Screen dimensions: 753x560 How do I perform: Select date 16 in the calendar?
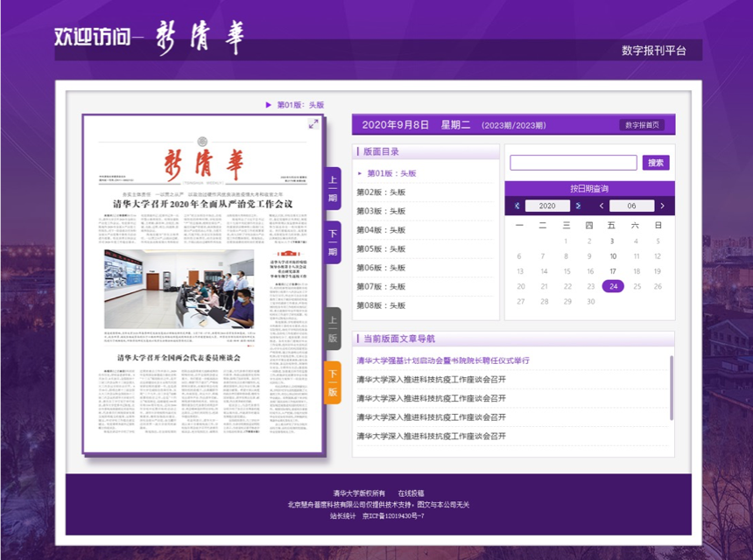click(590, 271)
